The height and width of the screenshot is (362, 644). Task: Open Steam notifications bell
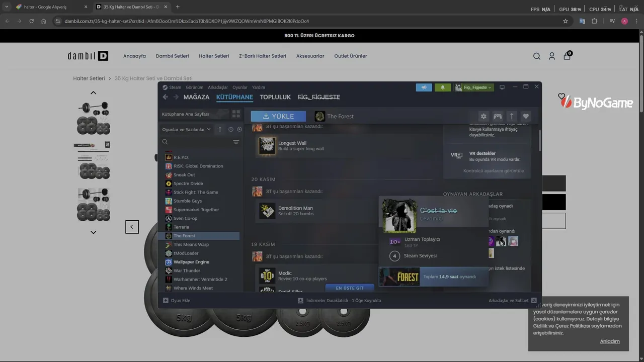[443, 87]
